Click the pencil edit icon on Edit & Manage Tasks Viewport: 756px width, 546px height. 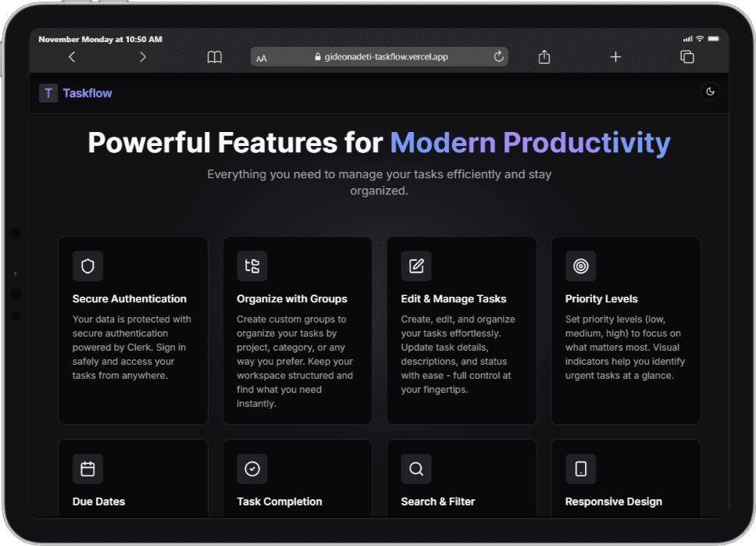tap(416, 266)
